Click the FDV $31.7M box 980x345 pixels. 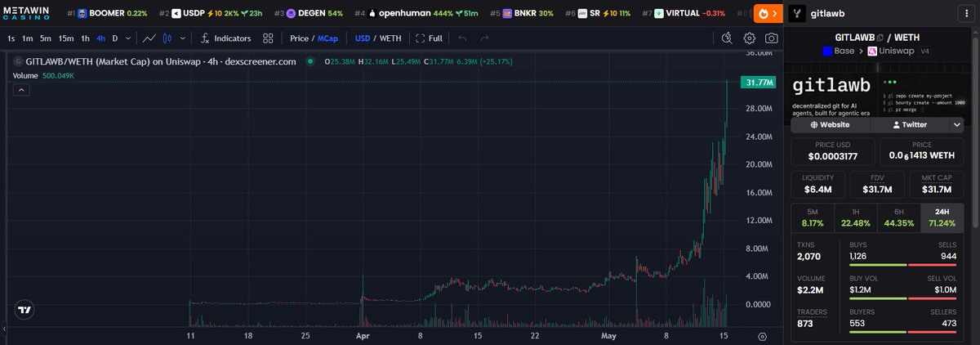click(x=878, y=185)
